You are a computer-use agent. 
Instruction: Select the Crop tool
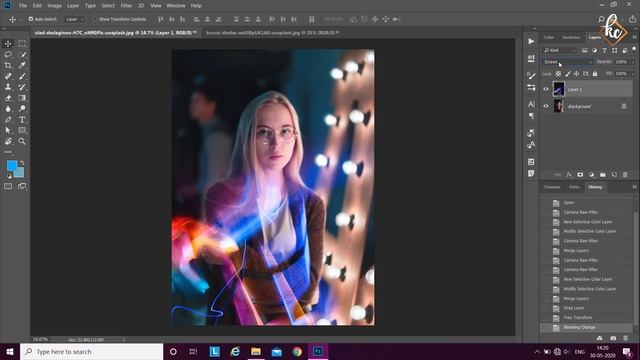click(8, 65)
